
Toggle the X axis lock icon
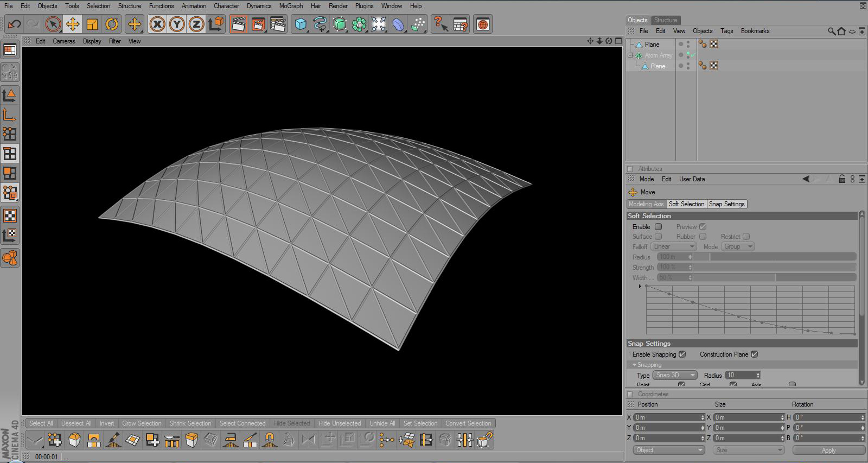pos(157,24)
